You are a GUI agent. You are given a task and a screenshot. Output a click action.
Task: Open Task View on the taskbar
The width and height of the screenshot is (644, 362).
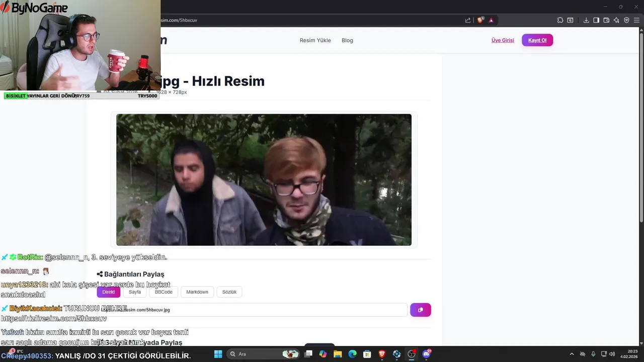(x=308, y=354)
